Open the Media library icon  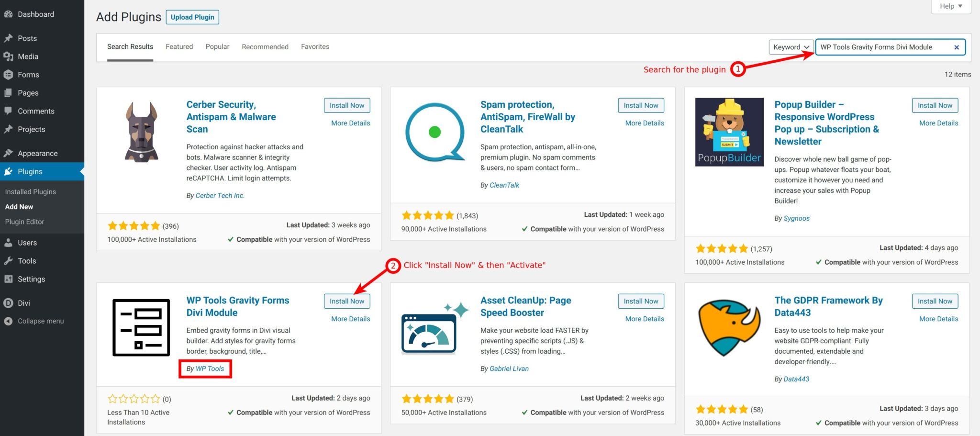tap(9, 56)
